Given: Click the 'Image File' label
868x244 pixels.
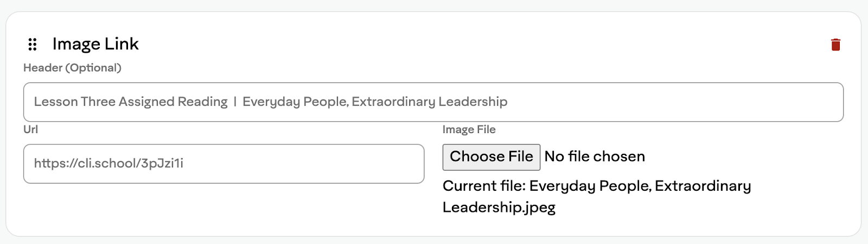Looking at the screenshot, I should click(x=469, y=129).
